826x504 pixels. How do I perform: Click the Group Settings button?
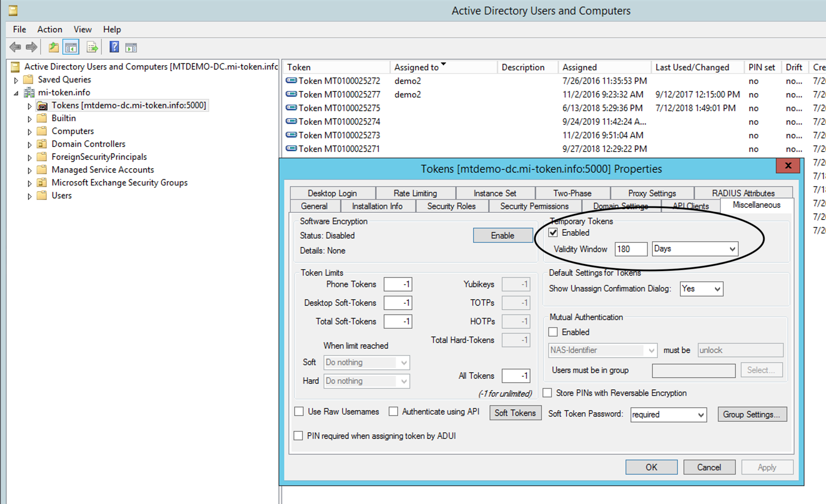click(752, 415)
